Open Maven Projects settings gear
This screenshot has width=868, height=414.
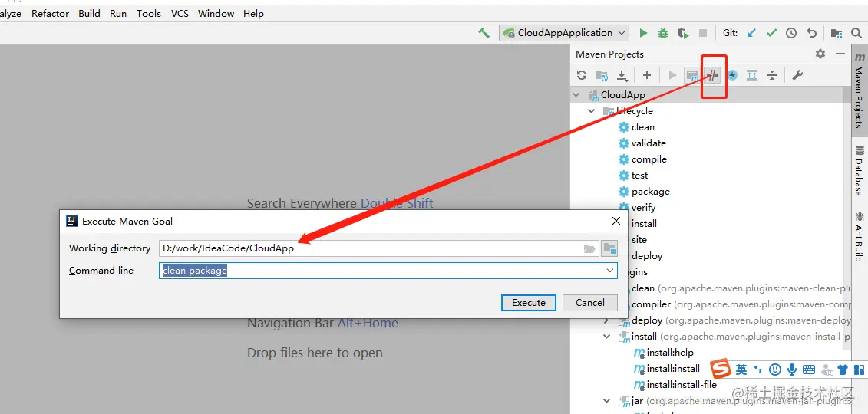[820, 54]
